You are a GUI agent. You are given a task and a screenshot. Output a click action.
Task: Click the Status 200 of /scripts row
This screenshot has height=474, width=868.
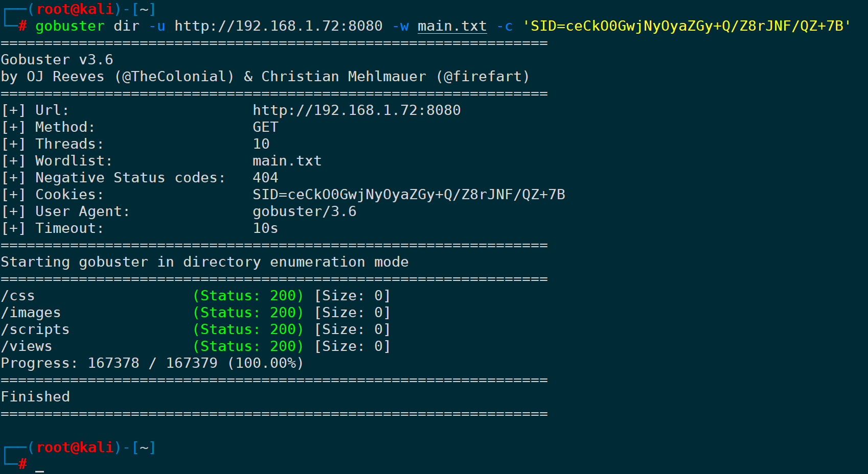pos(248,329)
